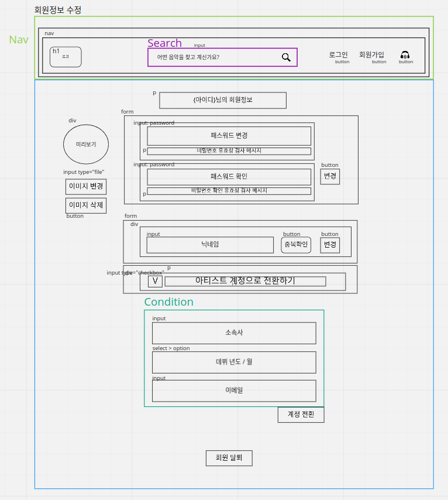Click the 이메일 input field
This screenshot has width=448, height=500.
pyautogui.click(x=234, y=391)
